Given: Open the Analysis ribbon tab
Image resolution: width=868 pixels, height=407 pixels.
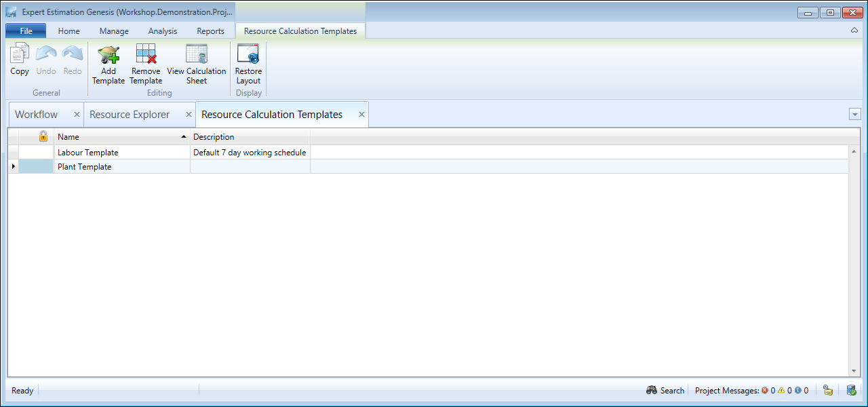Looking at the screenshot, I should (163, 31).
